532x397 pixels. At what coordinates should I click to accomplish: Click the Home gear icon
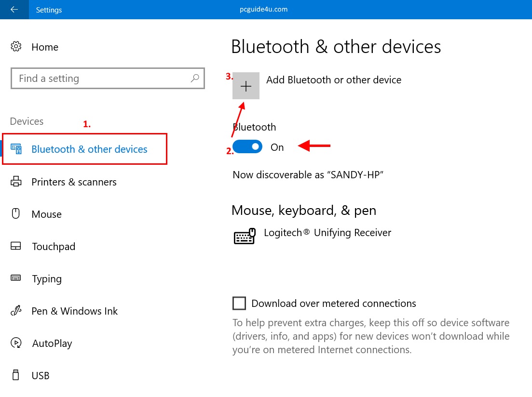[x=16, y=47]
